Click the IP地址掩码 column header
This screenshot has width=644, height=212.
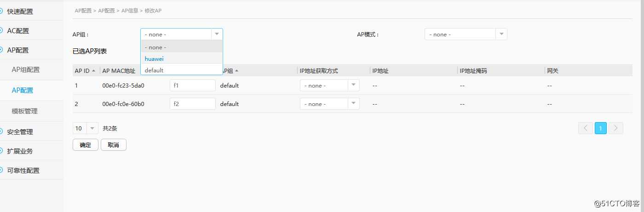click(x=473, y=71)
